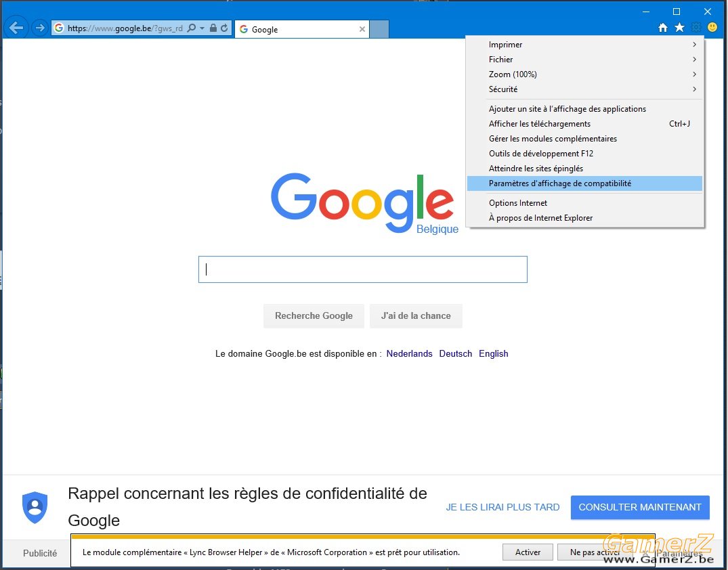Close the Internet Explorer window
This screenshot has width=728, height=570.
(708, 12)
